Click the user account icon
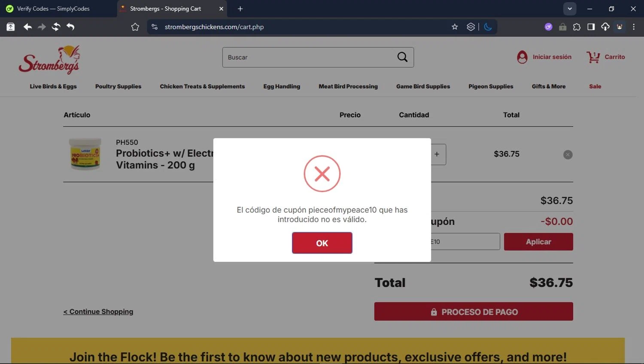The image size is (644, 364). coord(522,57)
